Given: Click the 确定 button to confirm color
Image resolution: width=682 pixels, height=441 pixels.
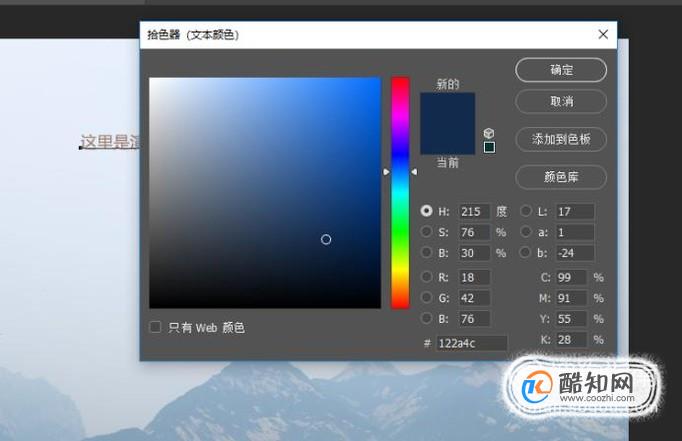Looking at the screenshot, I should (561, 70).
